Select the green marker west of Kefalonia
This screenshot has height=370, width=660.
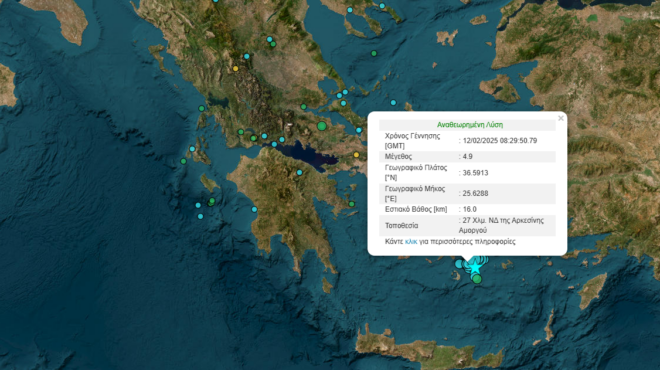coord(184,161)
